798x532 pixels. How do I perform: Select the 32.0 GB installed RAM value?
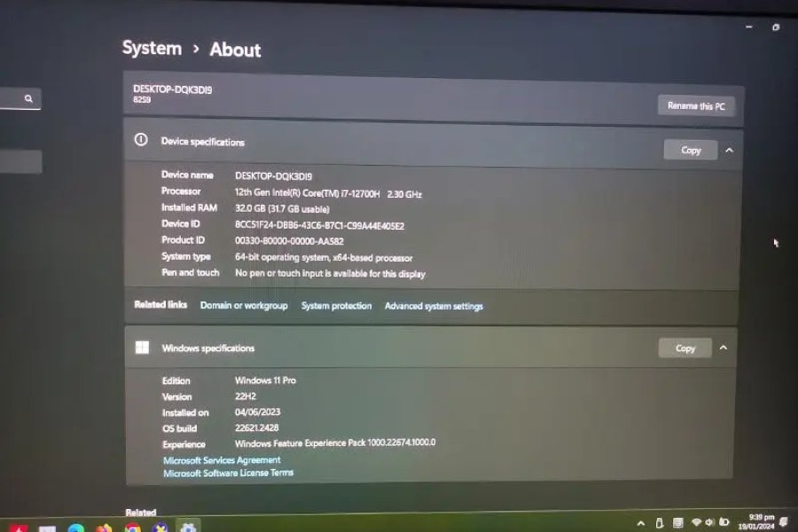(x=282, y=208)
